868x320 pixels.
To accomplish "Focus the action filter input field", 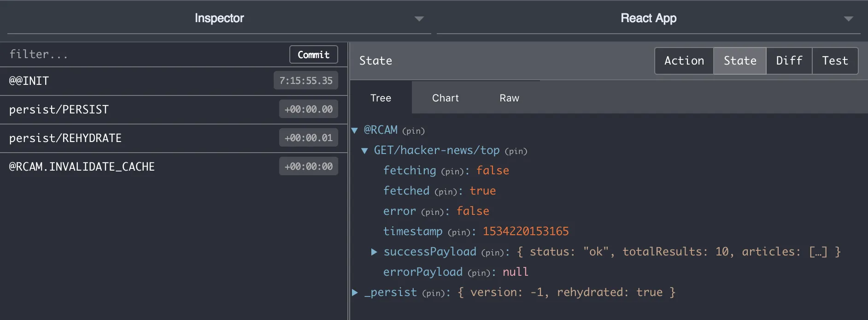I will click(145, 54).
